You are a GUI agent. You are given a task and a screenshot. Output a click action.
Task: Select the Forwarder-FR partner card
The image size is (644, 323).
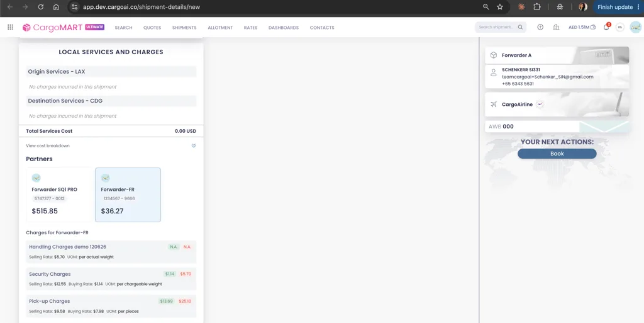click(x=128, y=195)
